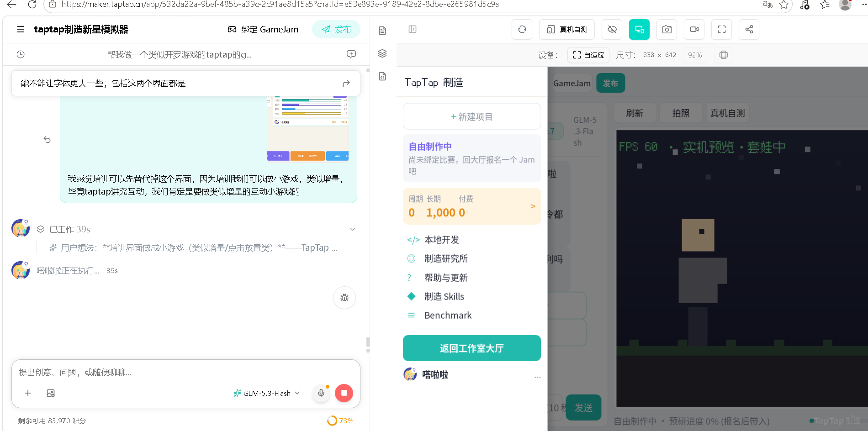868x431 pixels.
Task: Click the 嗒啦啦 profile in the TapTap panel
Action: click(426, 374)
